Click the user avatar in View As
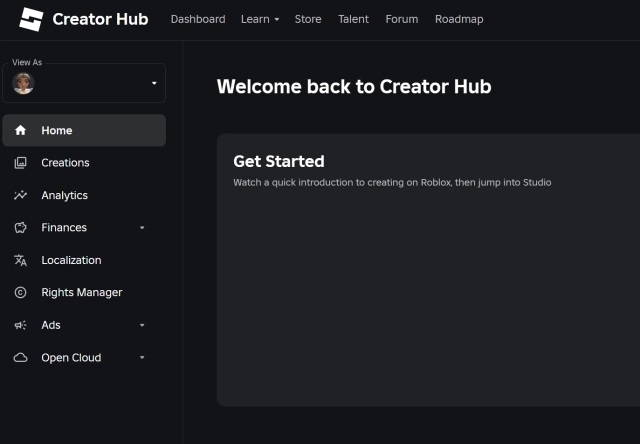This screenshot has width=640, height=444. (23, 83)
